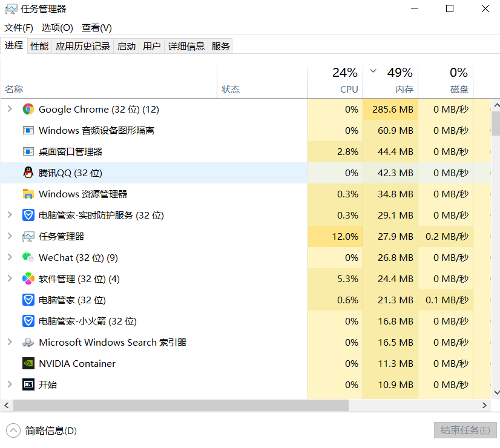Click the Windows 资源管理器 folder icon
The height and width of the screenshot is (448, 500).
28,194
